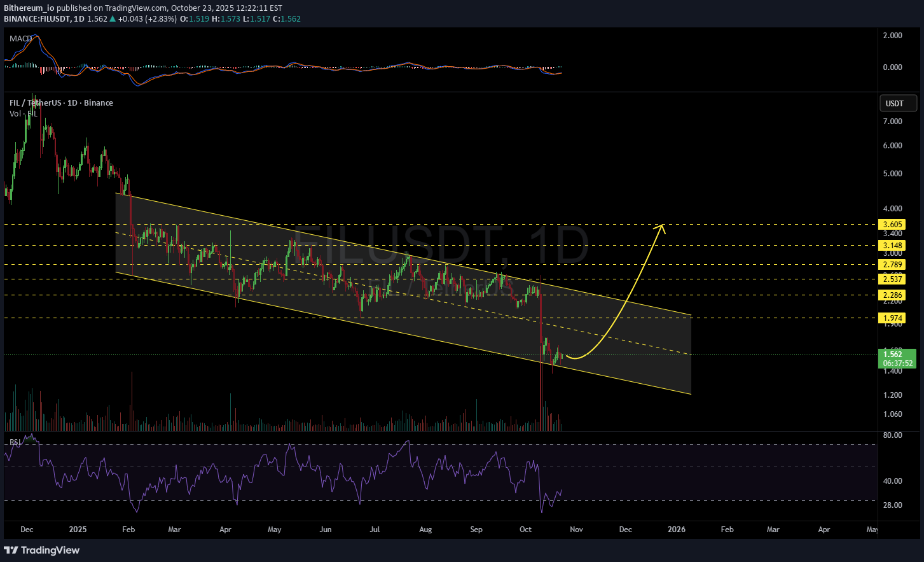Select the yellow projection arrow head
Viewport: 924px width, 562px height.
(661, 228)
